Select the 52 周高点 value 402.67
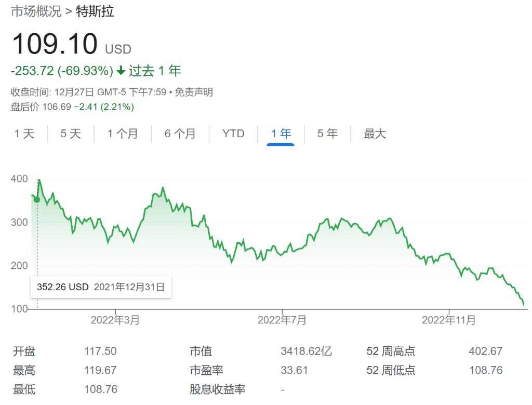 click(x=485, y=351)
